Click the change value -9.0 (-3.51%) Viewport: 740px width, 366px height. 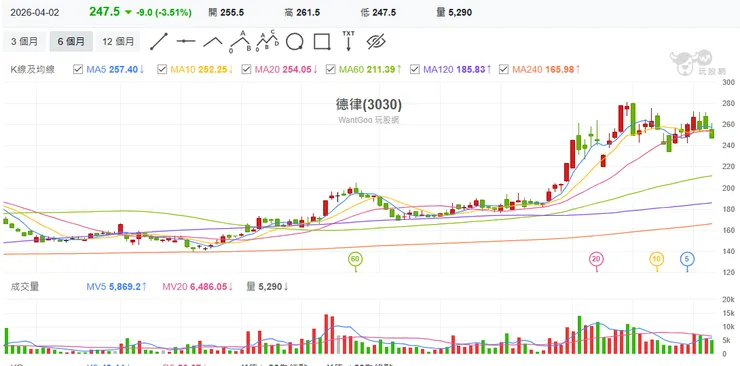(x=164, y=13)
